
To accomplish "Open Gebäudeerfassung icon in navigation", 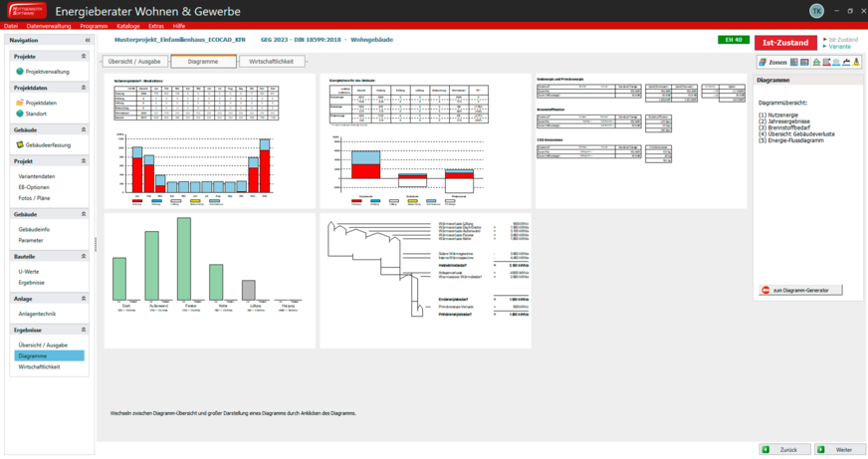I will (x=20, y=145).
